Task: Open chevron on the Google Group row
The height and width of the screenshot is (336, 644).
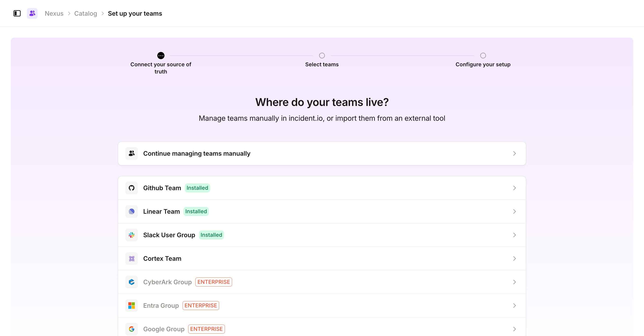Action: click(514, 329)
